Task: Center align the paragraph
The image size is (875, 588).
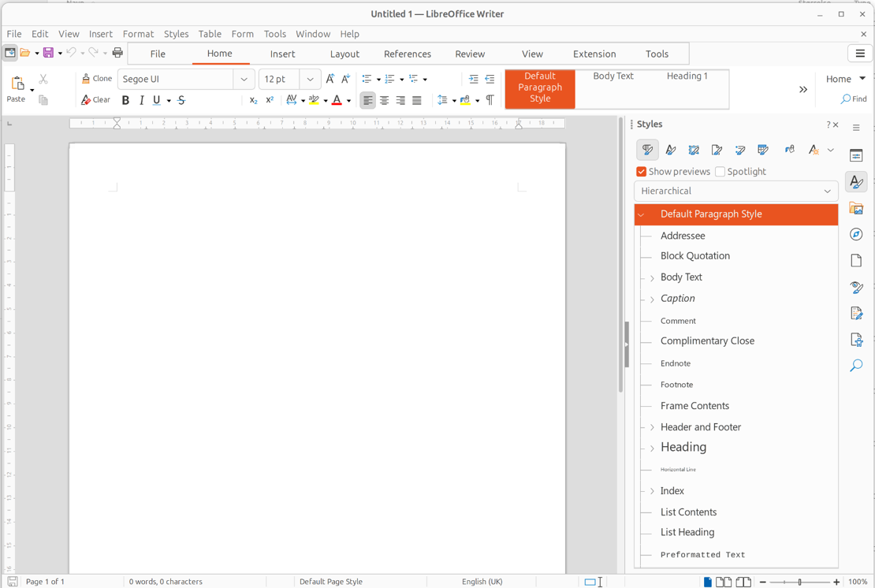Action: tap(384, 100)
